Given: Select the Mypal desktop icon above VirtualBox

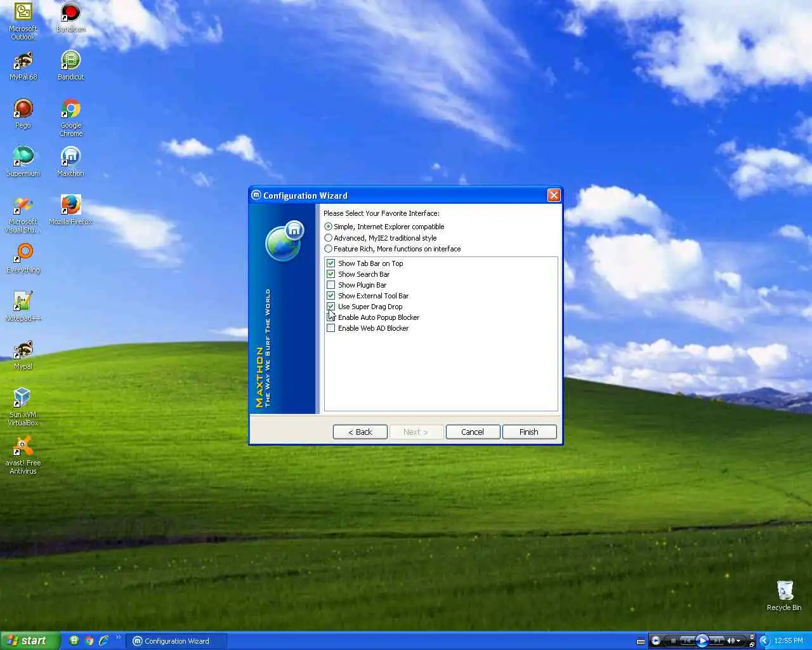Looking at the screenshot, I should [x=23, y=355].
